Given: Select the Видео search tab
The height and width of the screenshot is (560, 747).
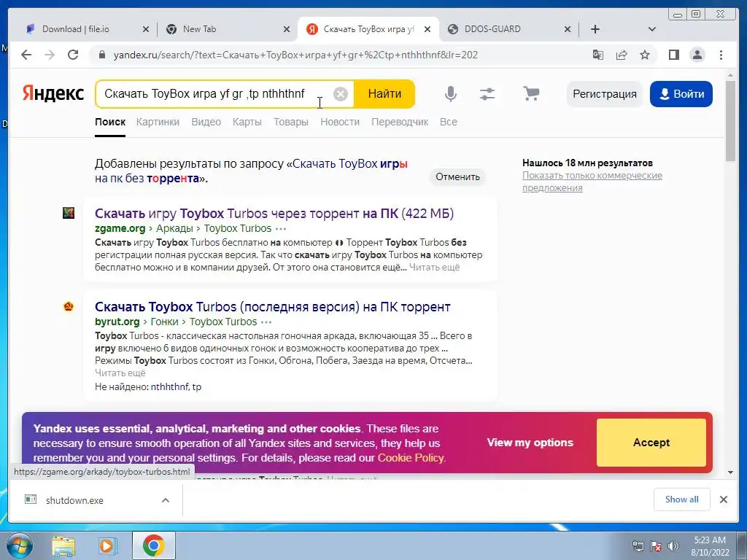Looking at the screenshot, I should pos(206,122).
